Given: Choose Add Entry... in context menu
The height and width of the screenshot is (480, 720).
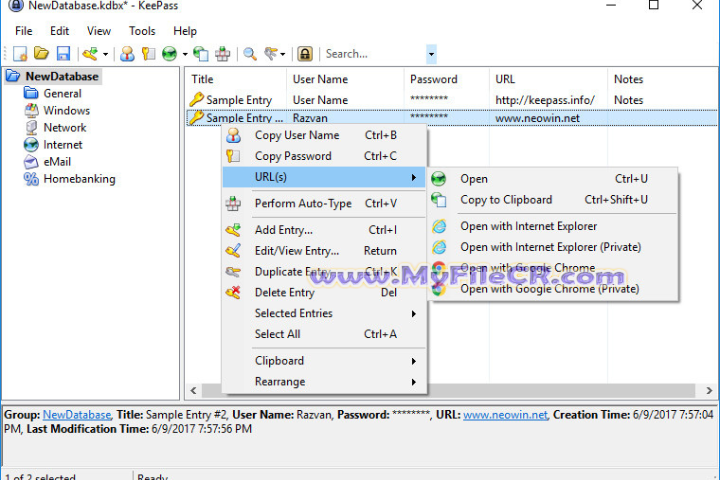Looking at the screenshot, I should [x=324, y=230].
